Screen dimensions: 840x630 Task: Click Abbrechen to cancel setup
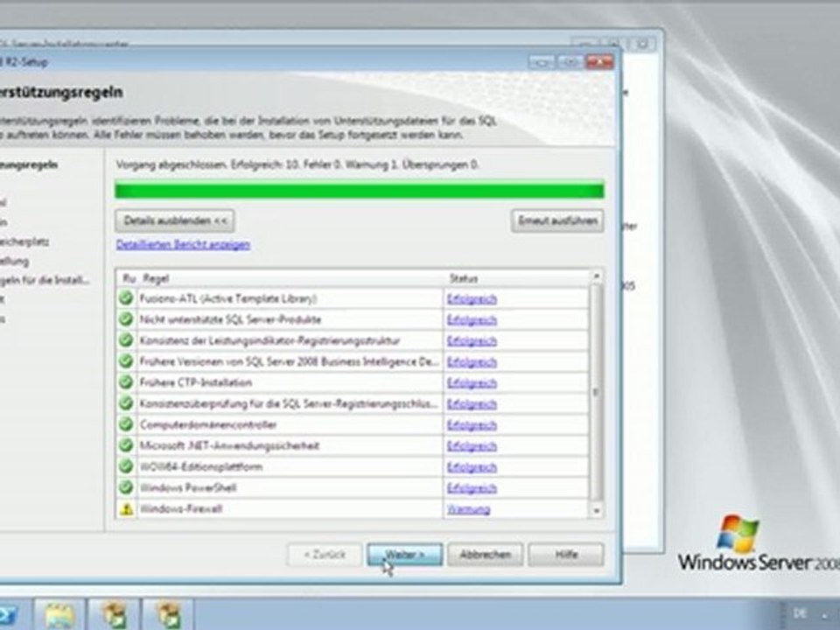[486, 555]
